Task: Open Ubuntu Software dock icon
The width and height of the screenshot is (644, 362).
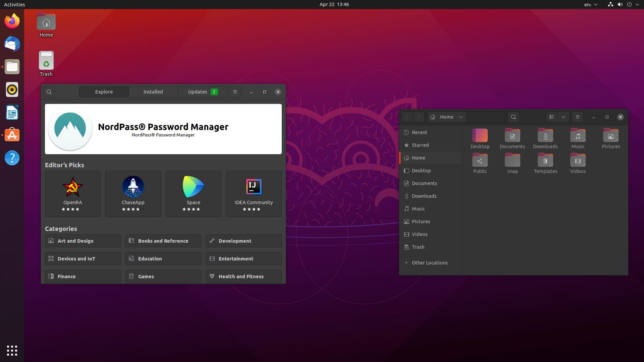Action: coord(12,135)
